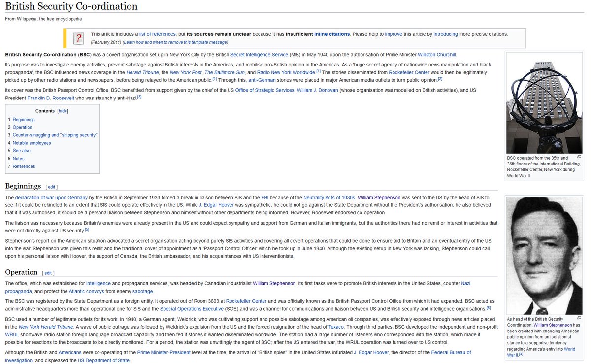Screen dimensions: 591x364
Task: Click the question-mark citation warning icon
Action: pos(79,38)
